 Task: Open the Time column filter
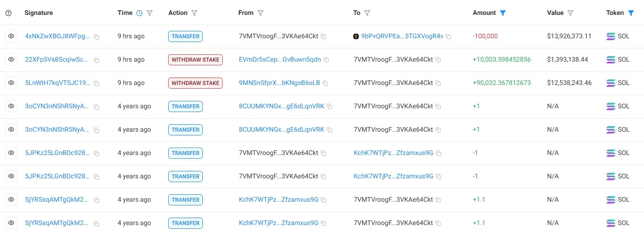pos(150,13)
